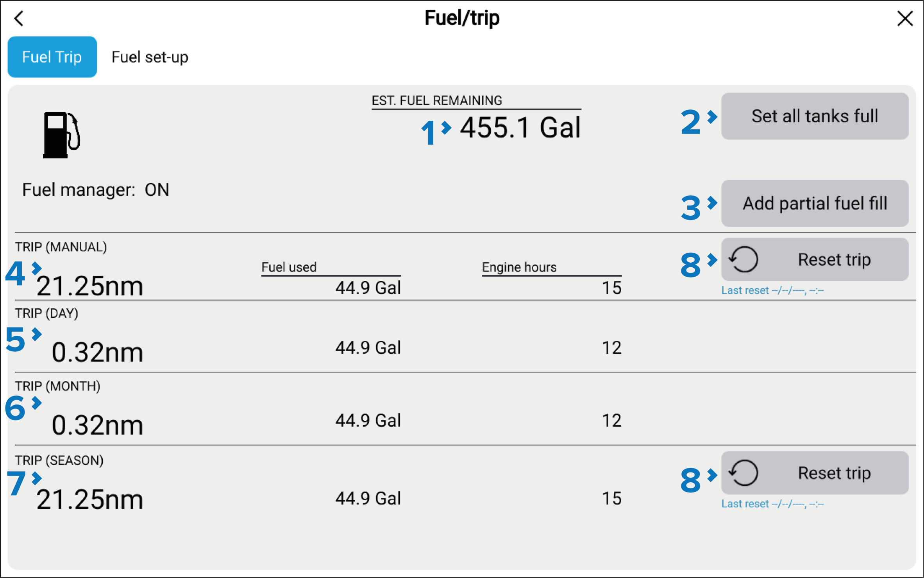Click the Engine hours column header
Image resolution: width=924 pixels, height=578 pixels.
pyautogui.click(x=519, y=267)
